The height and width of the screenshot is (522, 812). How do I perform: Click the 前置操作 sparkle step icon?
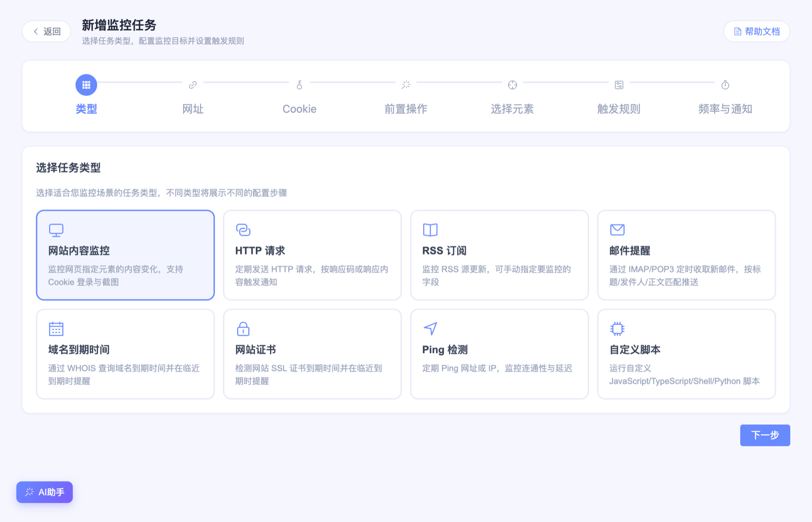click(x=406, y=85)
